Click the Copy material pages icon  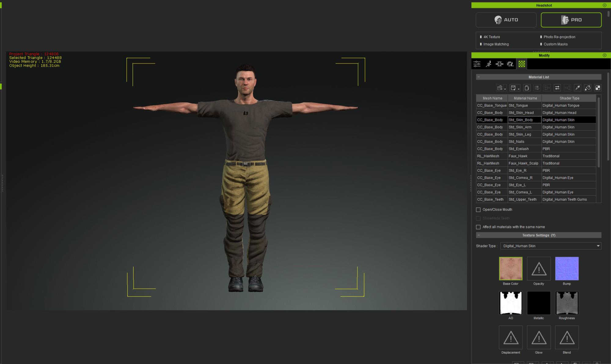[527, 88]
